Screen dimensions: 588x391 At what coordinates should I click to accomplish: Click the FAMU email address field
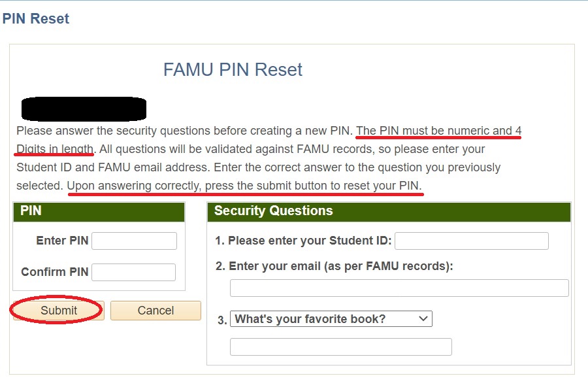(399, 288)
